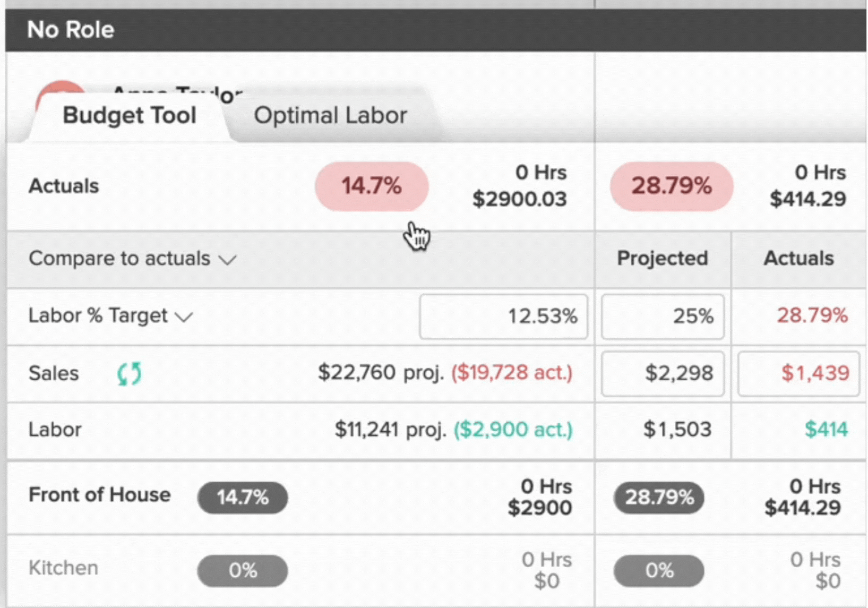Select the Front of House 14.7% pill

(x=243, y=498)
